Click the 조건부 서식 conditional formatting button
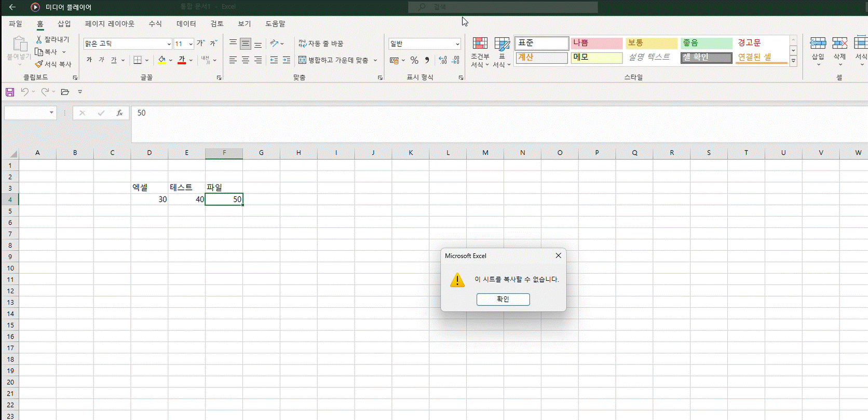This screenshot has width=868, height=420. click(x=480, y=52)
